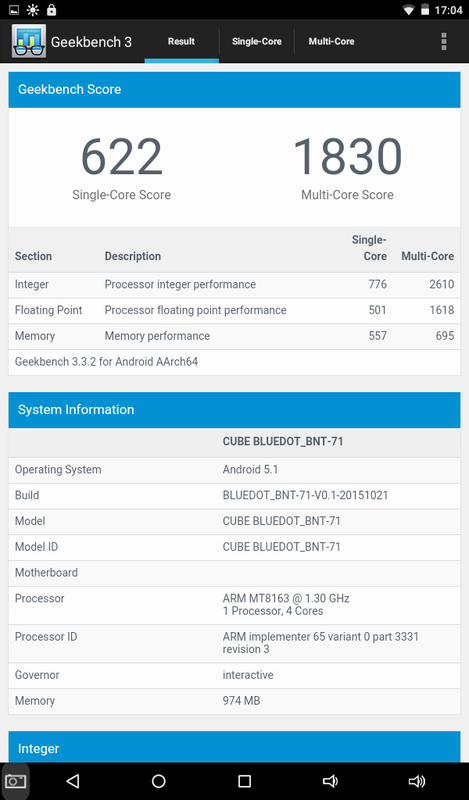Tap the Multi-Core Score label

pyautogui.click(x=348, y=195)
